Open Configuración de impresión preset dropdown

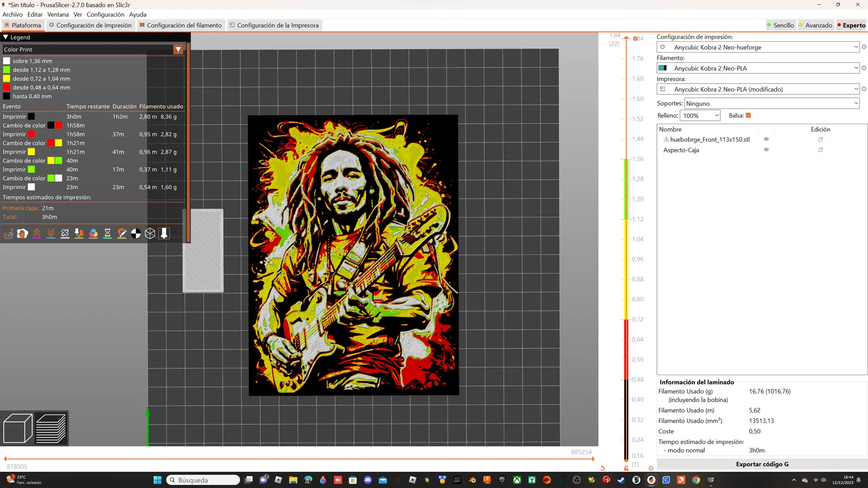(x=758, y=47)
